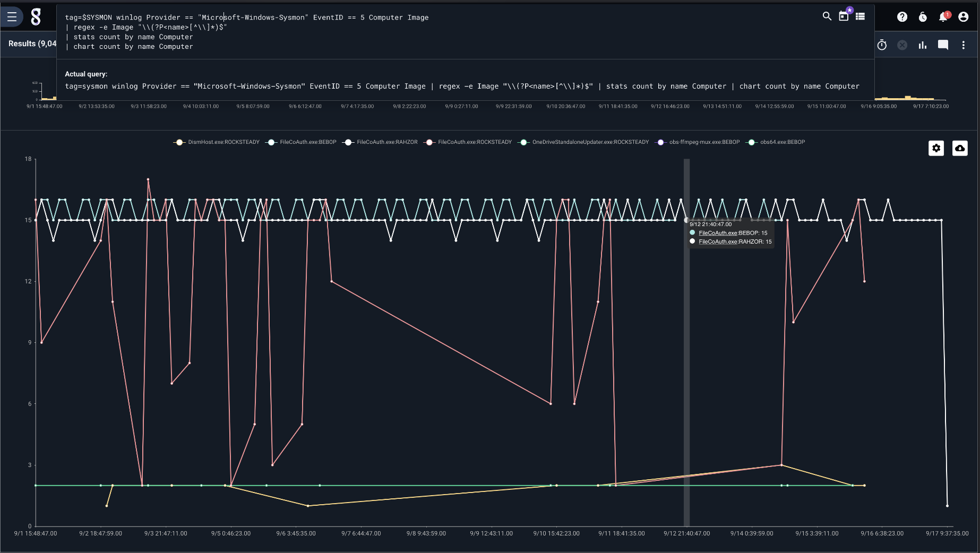
Task: Click the 9/1 15:48:47.00 main chart x-axis label
Action: click(36, 533)
